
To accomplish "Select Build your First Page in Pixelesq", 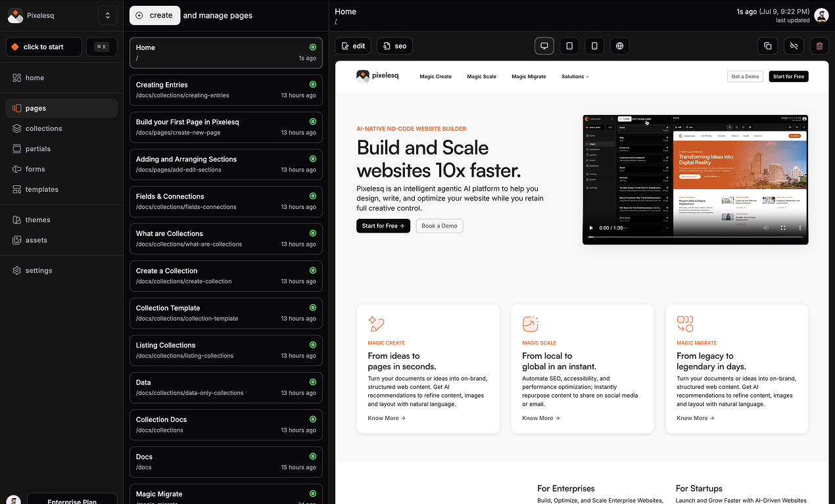I will pos(226,127).
